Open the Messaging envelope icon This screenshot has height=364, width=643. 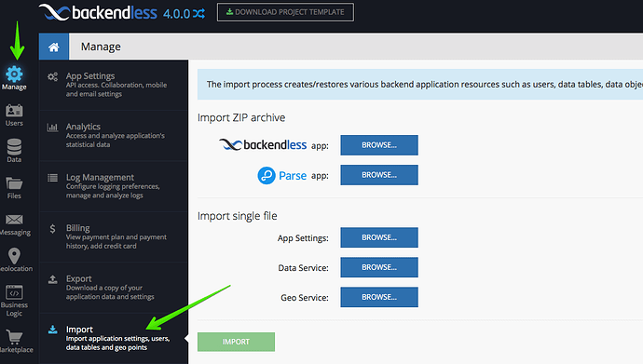click(14, 220)
